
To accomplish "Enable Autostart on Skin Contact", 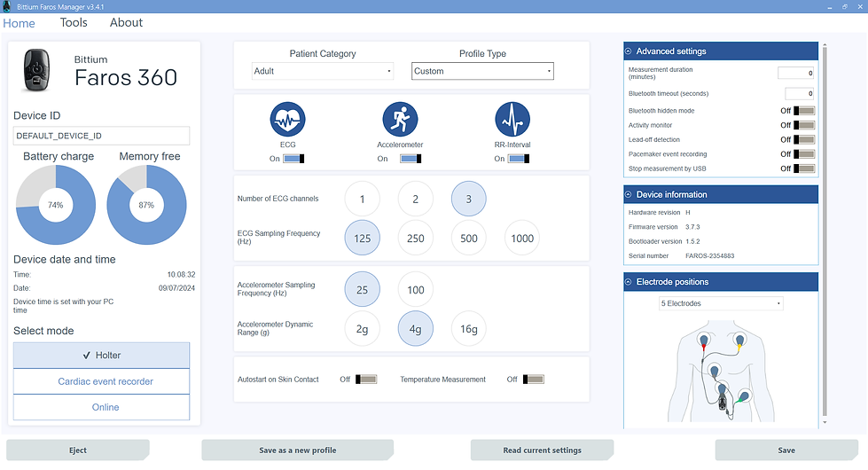I will pos(366,380).
